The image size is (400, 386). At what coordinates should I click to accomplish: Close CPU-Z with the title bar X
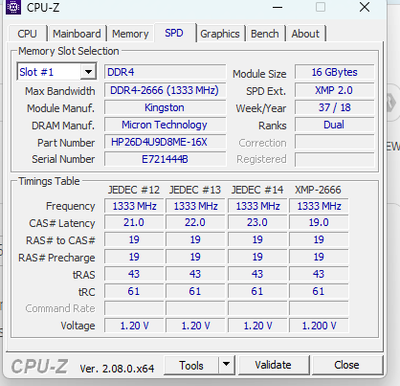click(365, 7)
